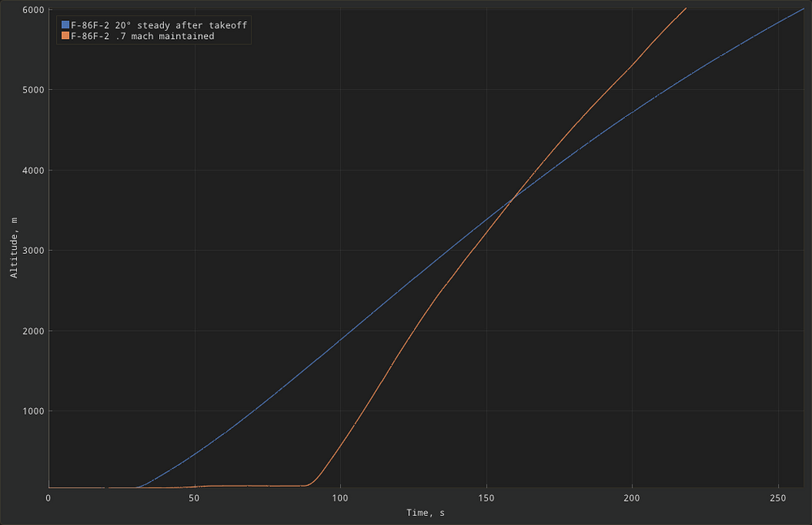Click the 6000 altitude tick label

click(33, 10)
